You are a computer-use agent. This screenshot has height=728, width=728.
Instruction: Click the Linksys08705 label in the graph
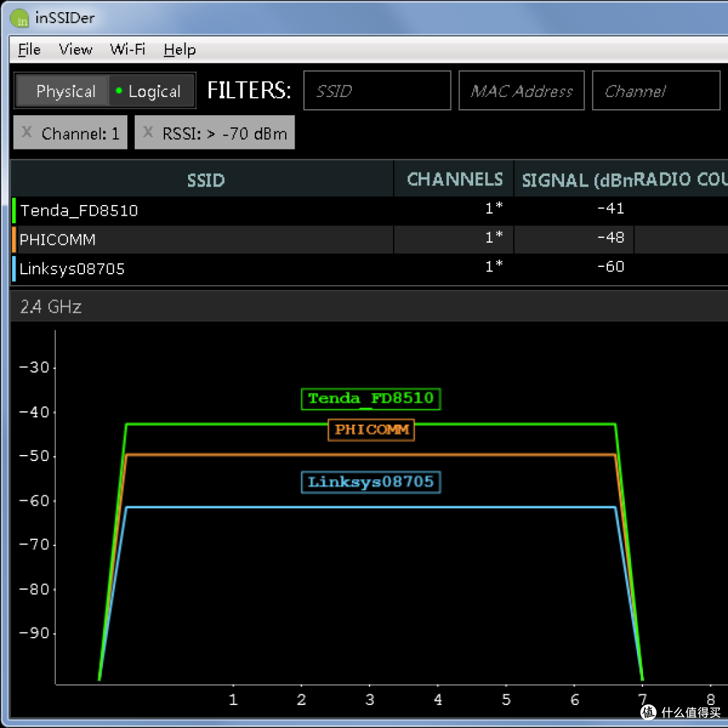pyautogui.click(x=371, y=482)
